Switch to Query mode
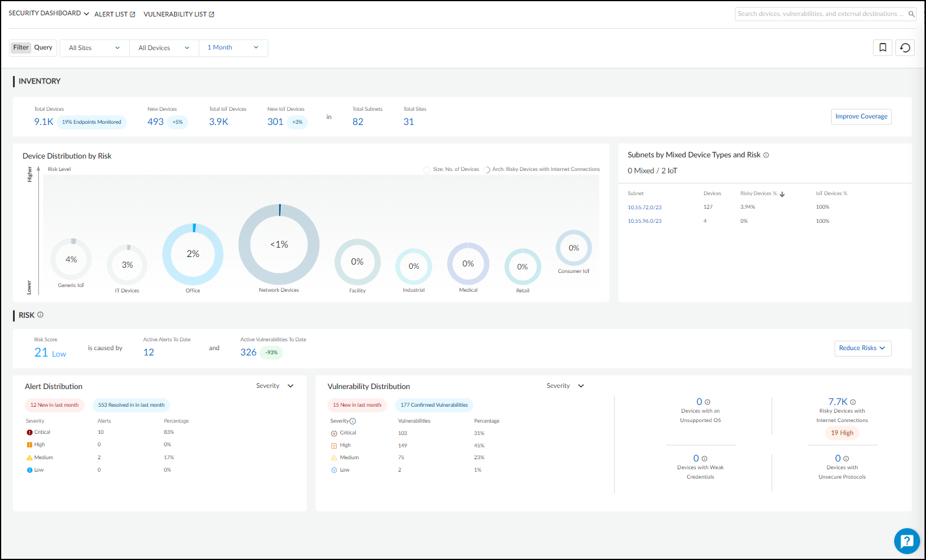The image size is (926, 560). tap(43, 48)
